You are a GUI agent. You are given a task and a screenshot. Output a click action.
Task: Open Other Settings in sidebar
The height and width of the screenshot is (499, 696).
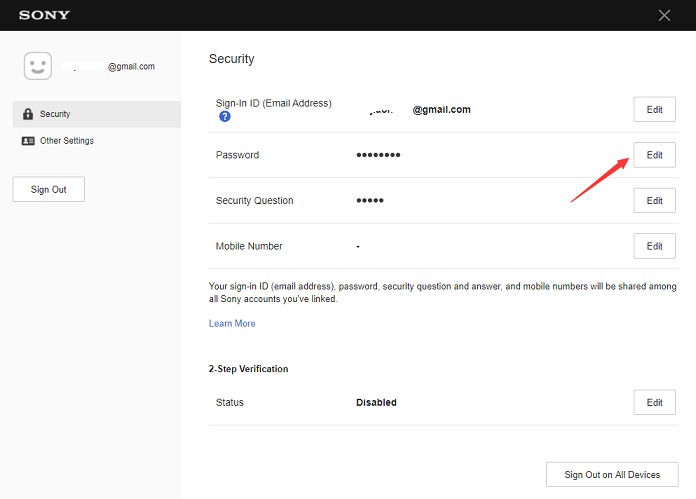(96, 141)
